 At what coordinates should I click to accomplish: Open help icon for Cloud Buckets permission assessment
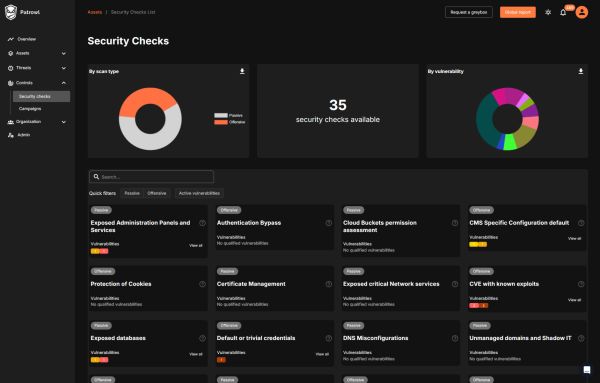pyautogui.click(x=455, y=223)
